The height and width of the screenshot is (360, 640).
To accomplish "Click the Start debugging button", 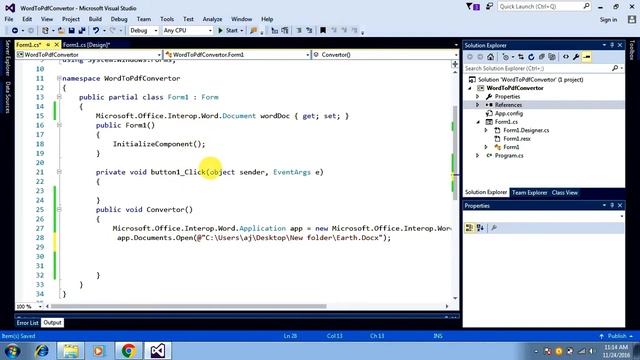I will tap(228, 31).
